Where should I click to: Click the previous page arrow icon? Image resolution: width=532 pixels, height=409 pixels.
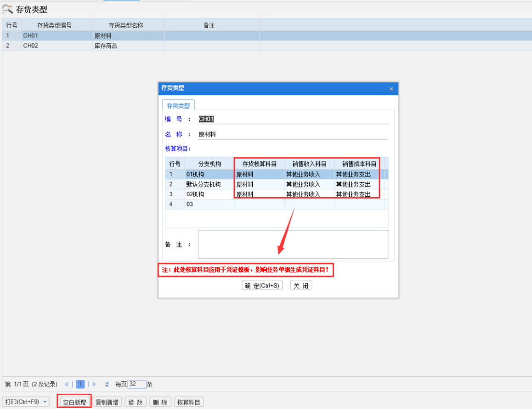point(67,384)
